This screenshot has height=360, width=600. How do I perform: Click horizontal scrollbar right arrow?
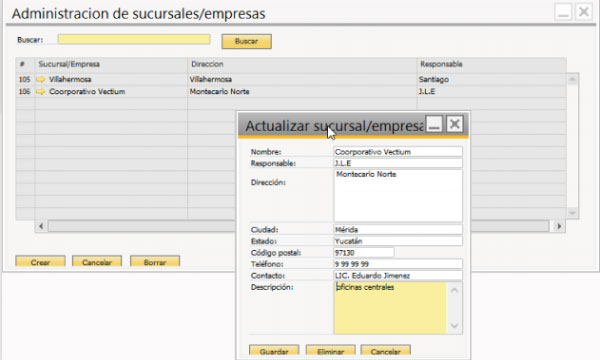pyautogui.click(x=559, y=226)
